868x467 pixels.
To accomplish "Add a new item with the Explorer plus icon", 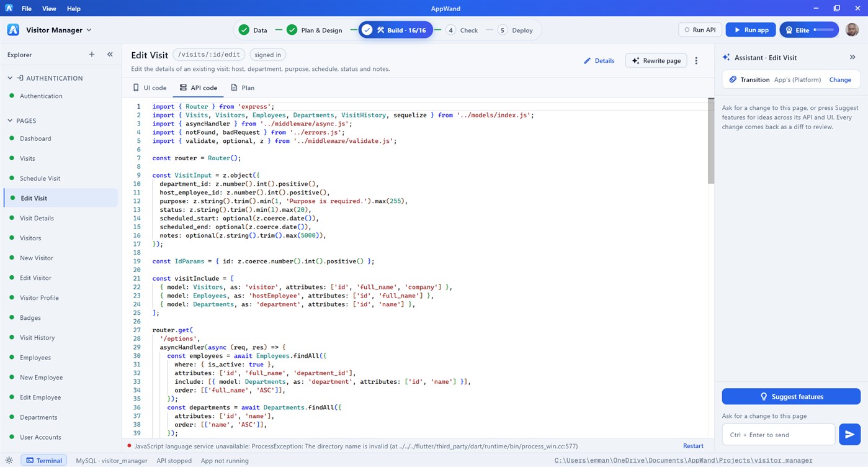I will coord(92,55).
